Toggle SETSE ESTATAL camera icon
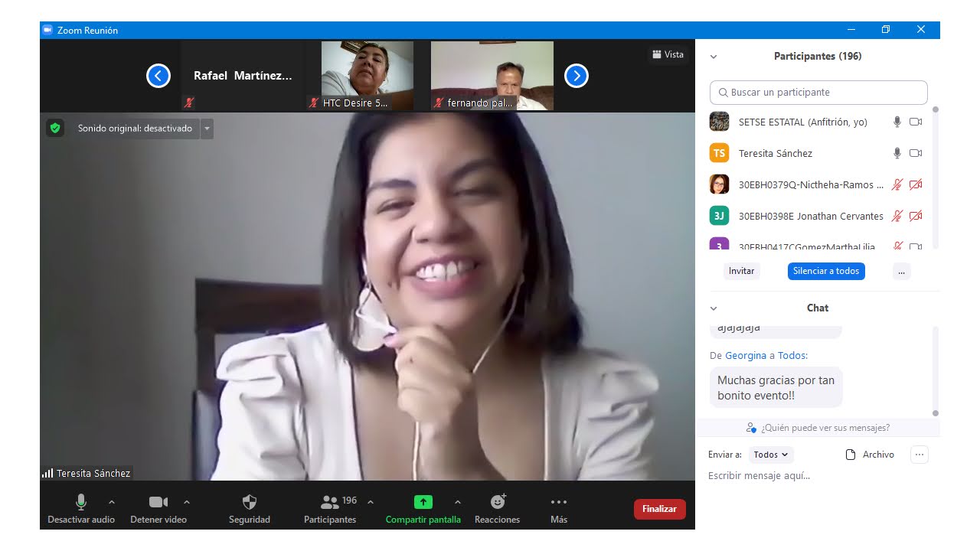Viewport: 980px width, 551px height. pyautogui.click(x=916, y=122)
